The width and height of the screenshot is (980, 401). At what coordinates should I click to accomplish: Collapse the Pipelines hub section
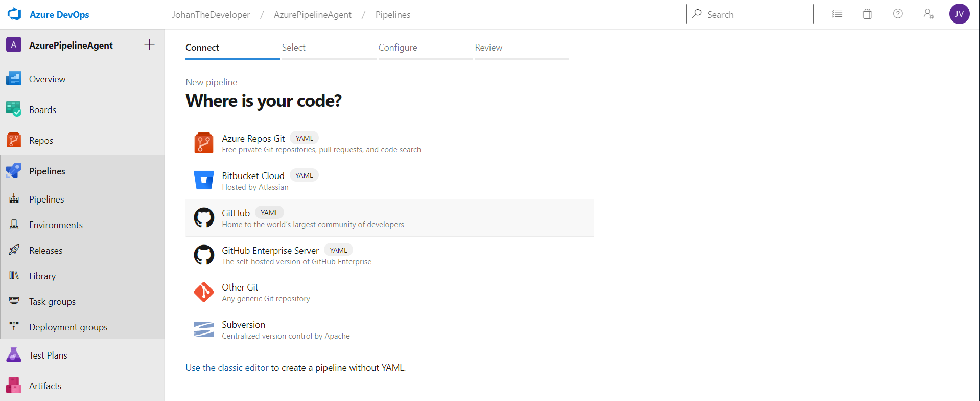pos(82,171)
